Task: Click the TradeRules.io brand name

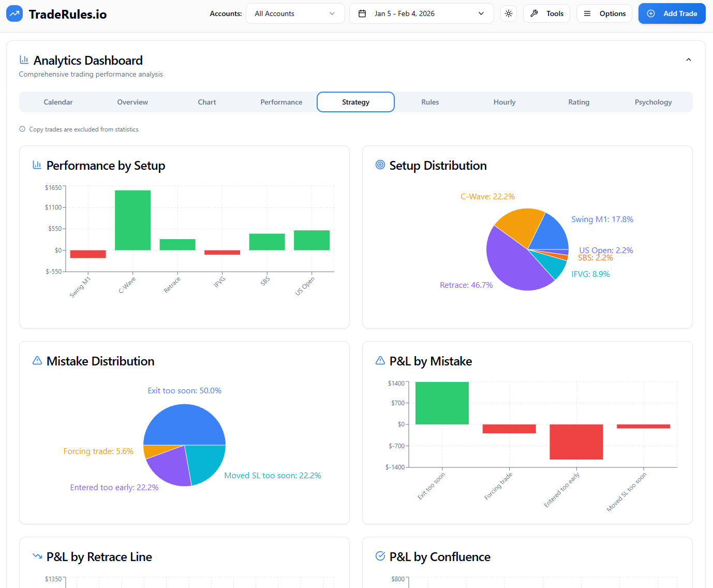Action: pos(68,14)
